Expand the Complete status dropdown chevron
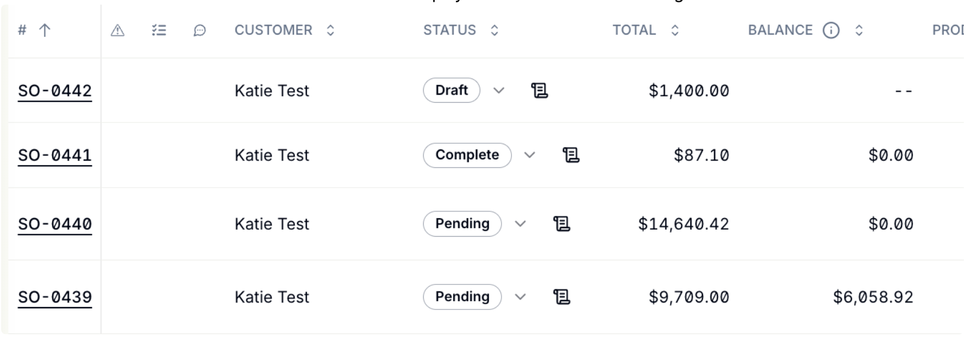Screen dimensions: 980x344 529,155
